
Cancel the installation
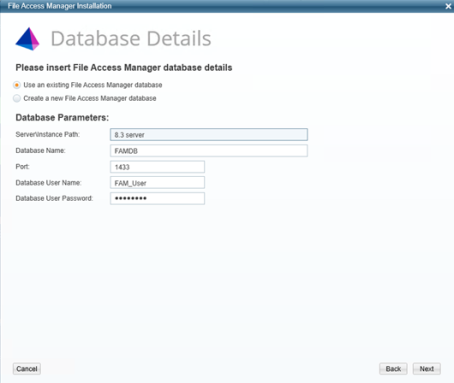coord(27,369)
